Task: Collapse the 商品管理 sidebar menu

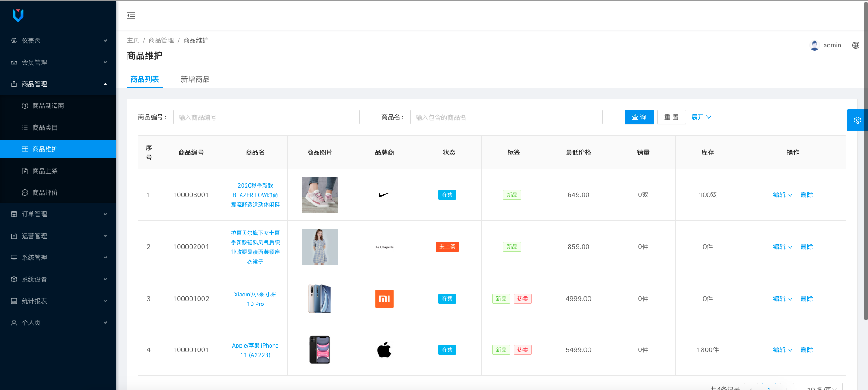Action: (x=58, y=84)
